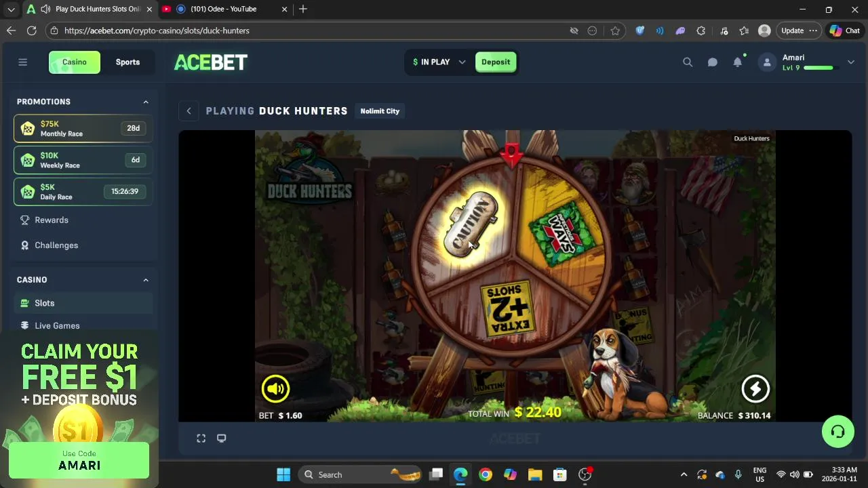This screenshot has height=488, width=868.
Task: Open the $10K Weekly Race
Action: (83, 160)
